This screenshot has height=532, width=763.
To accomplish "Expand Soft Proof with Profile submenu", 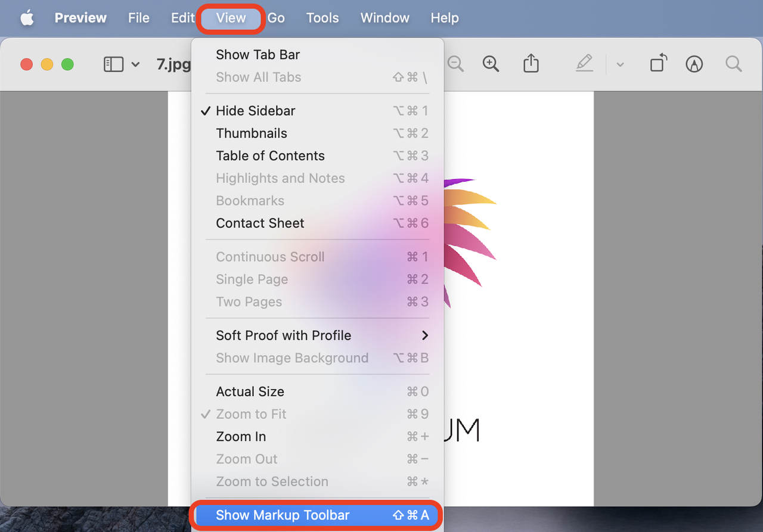I will [317, 335].
